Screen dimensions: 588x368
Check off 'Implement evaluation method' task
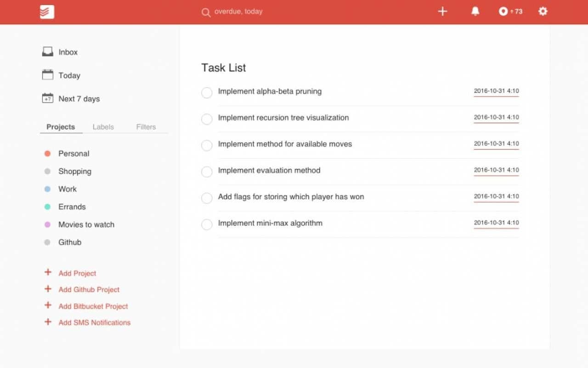point(207,172)
